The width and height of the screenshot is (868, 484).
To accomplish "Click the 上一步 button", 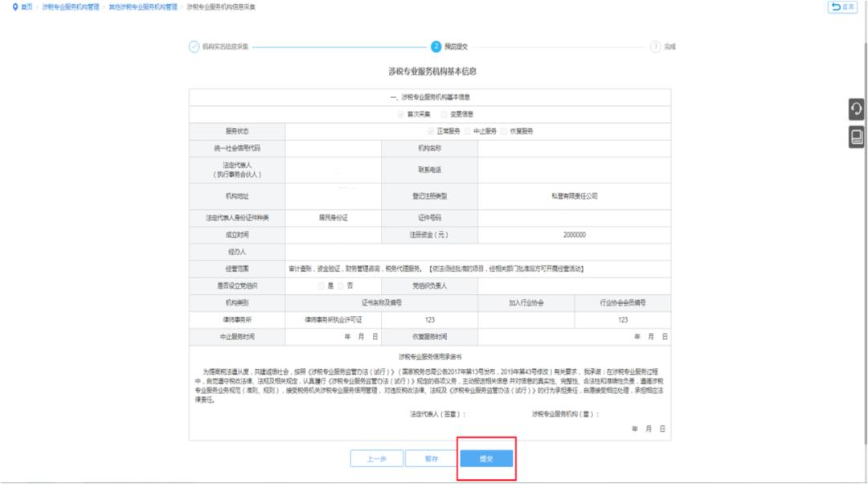I will pos(376,459).
